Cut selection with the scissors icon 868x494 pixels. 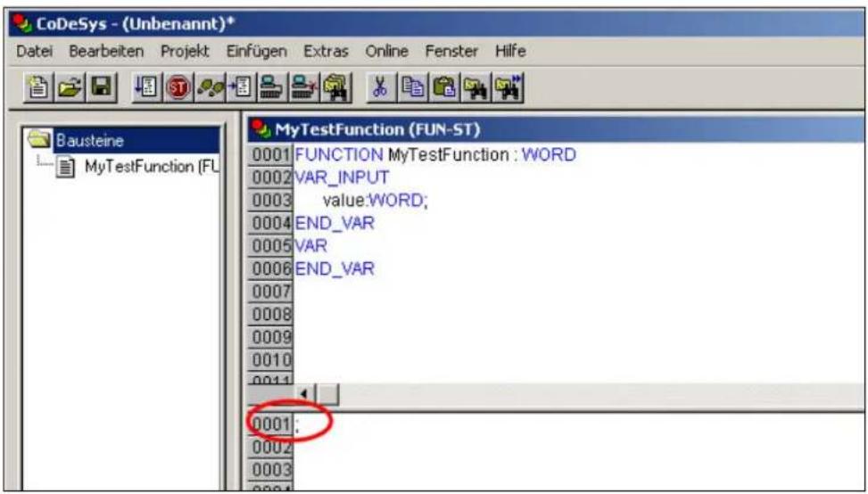coord(379,88)
